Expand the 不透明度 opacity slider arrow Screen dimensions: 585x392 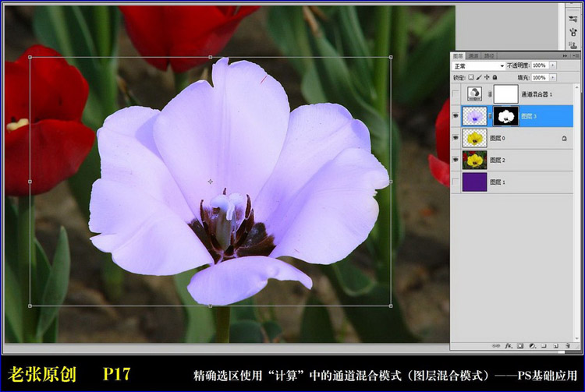click(553, 66)
